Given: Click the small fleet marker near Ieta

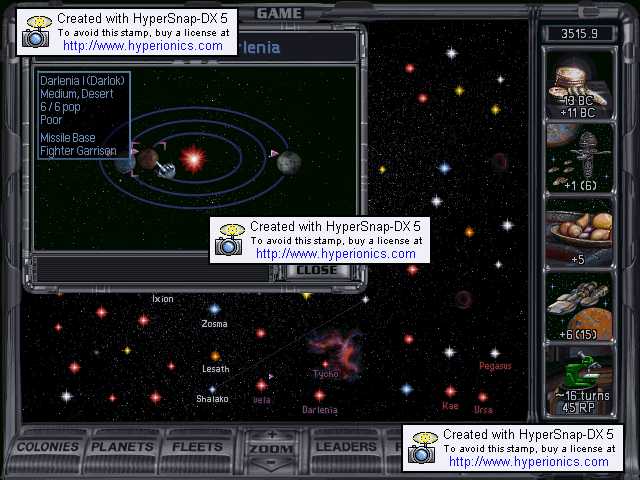Looking at the screenshot, I should [271, 376].
